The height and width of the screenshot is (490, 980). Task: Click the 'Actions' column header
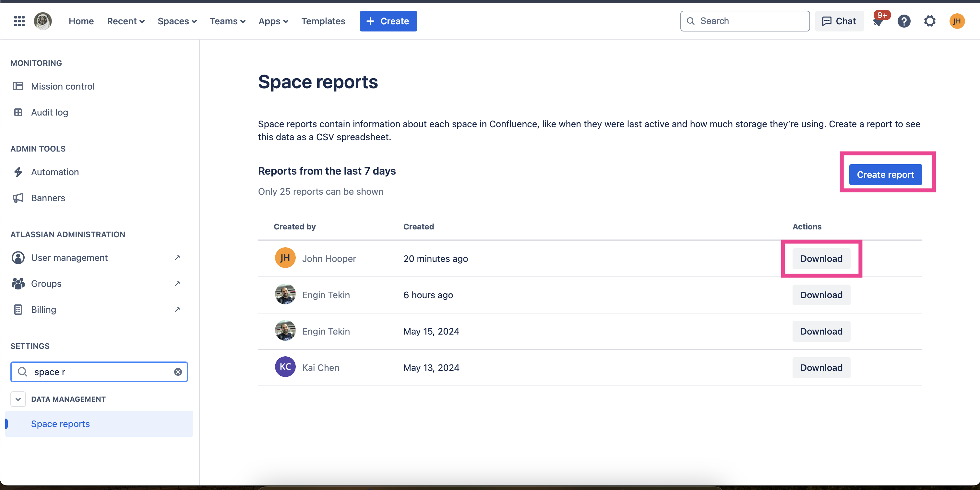pos(807,227)
